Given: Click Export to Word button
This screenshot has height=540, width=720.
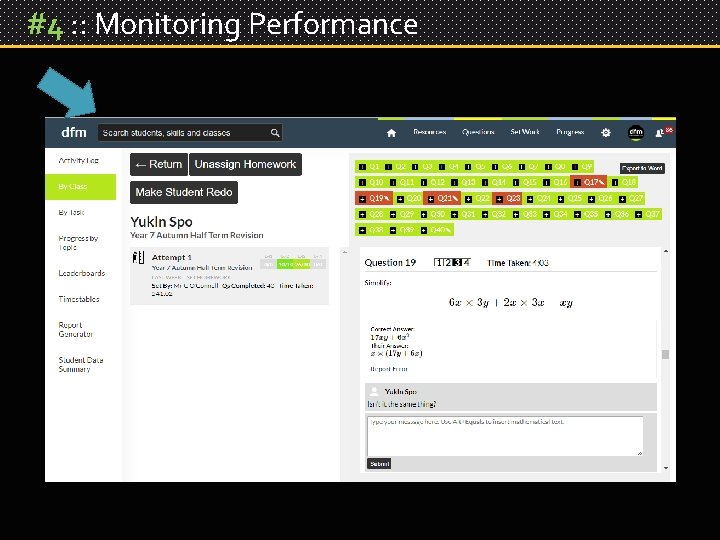Looking at the screenshot, I should coord(642,168).
